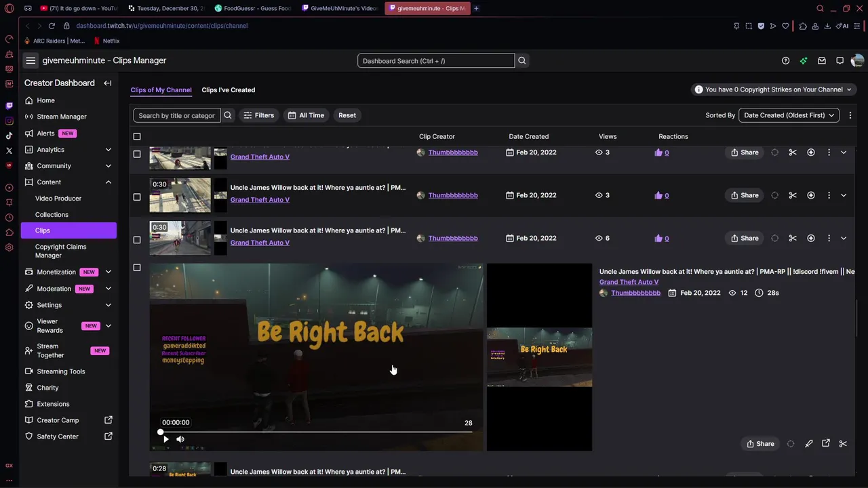Screen dimensions: 868x488
Task: Switch to Clips I've Created tab
Action: pyautogui.click(x=229, y=89)
